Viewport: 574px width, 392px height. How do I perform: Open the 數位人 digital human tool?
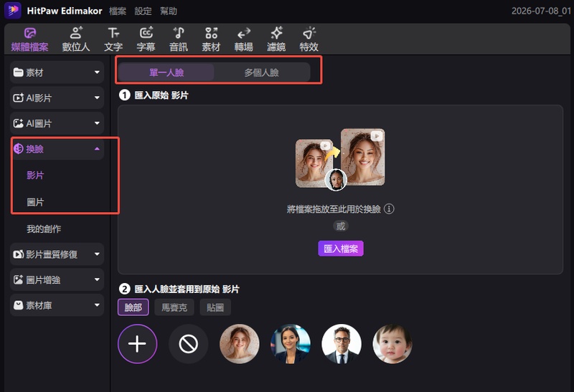coord(76,39)
